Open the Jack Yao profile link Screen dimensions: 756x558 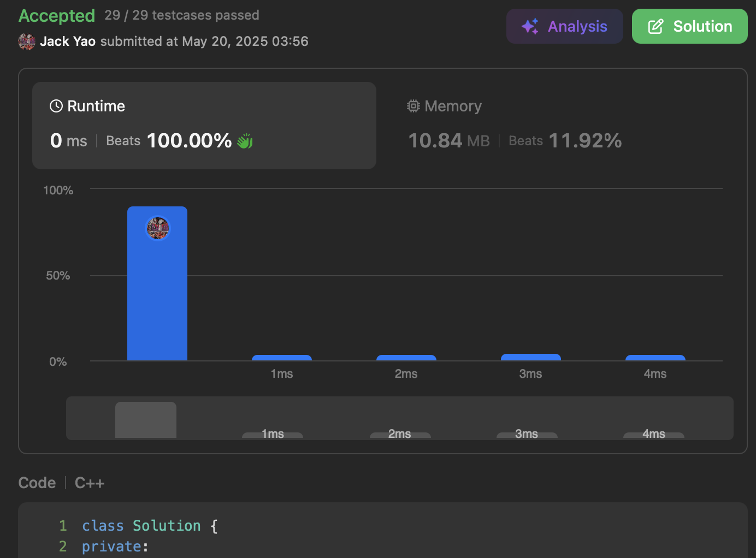[68, 41]
